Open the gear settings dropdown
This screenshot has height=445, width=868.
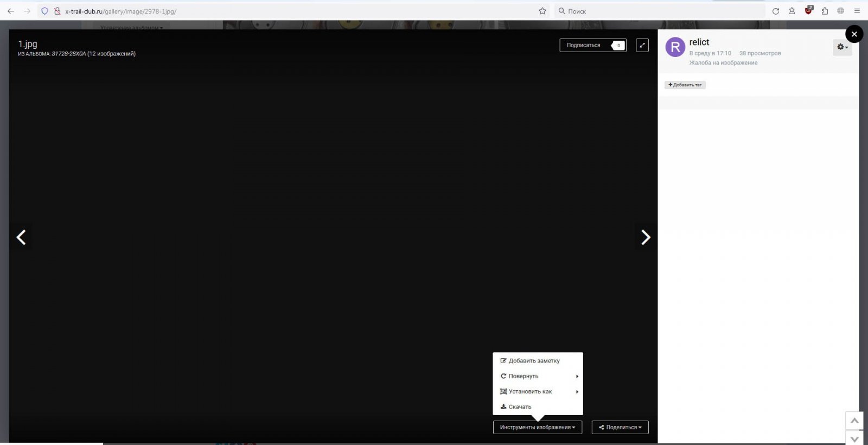842,47
